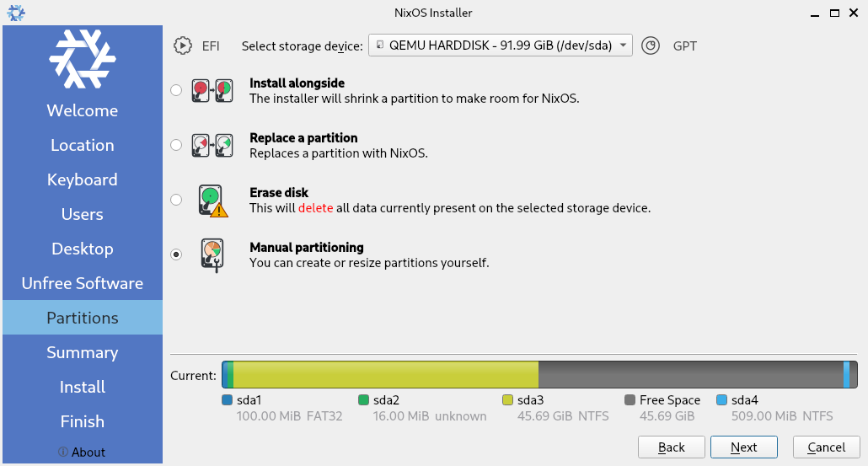This screenshot has height=466, width=868.
Task: Click the Manual partitioning disk icon
Action: [212, 254]
